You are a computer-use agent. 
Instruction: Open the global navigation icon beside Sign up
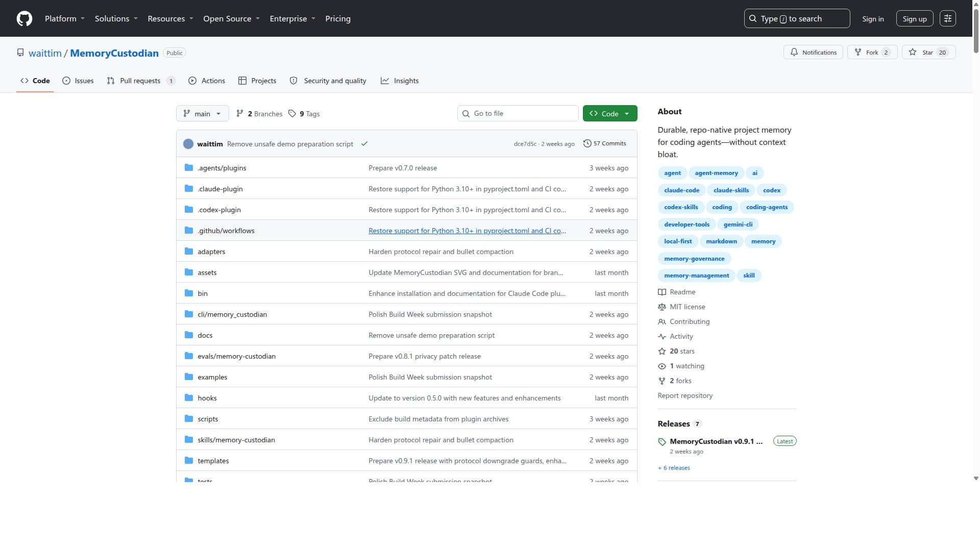[x=948, y=18]
